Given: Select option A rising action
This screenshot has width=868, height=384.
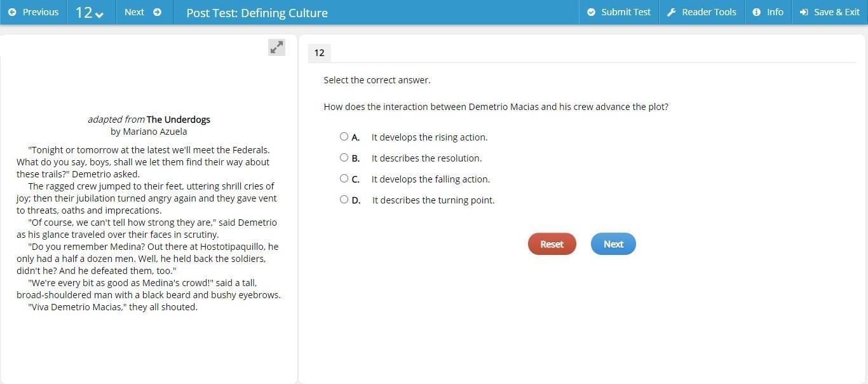Looking at the screenshot, I should pos(344,137).
